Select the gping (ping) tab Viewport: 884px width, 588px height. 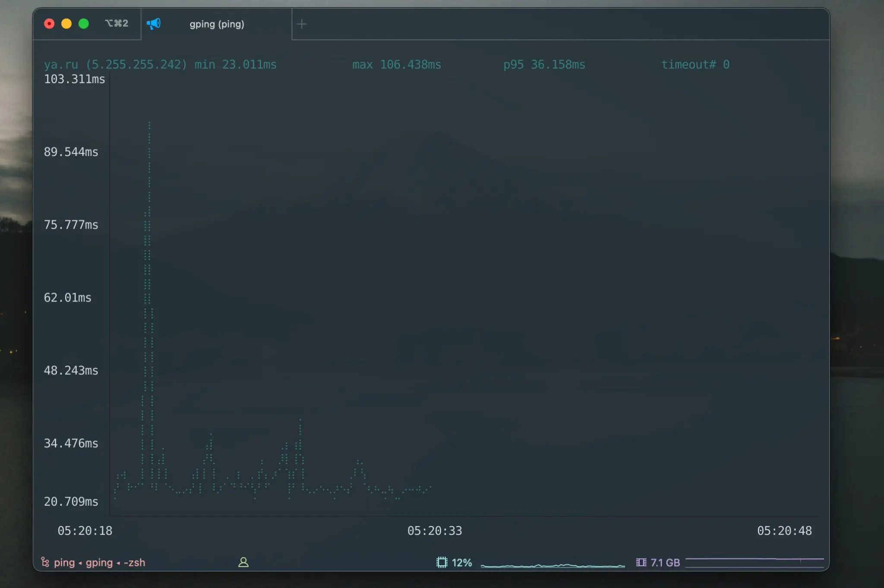click(x=217, y=24)
